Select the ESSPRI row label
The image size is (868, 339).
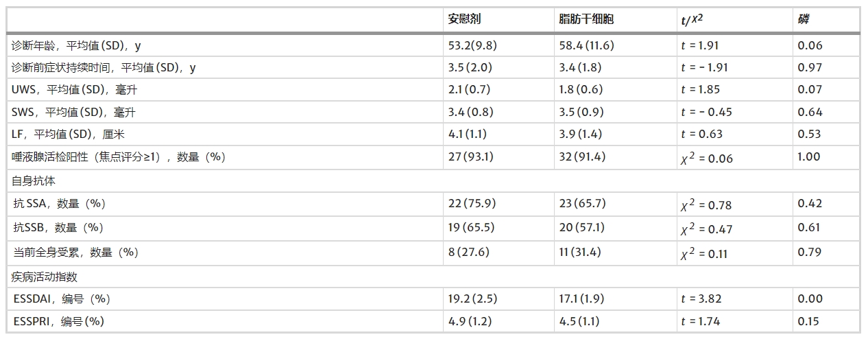(58, 321)
